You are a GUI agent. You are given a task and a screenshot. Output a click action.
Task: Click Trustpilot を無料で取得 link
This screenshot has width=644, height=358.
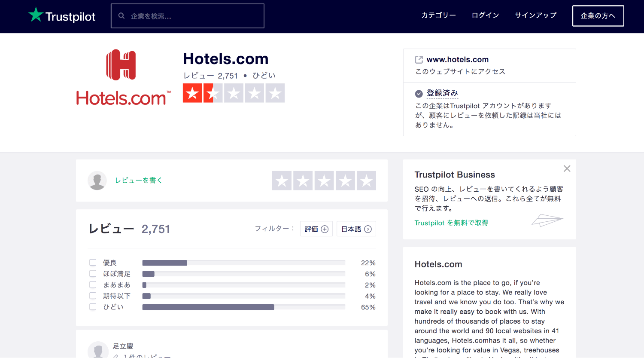[x=451, y=223]
